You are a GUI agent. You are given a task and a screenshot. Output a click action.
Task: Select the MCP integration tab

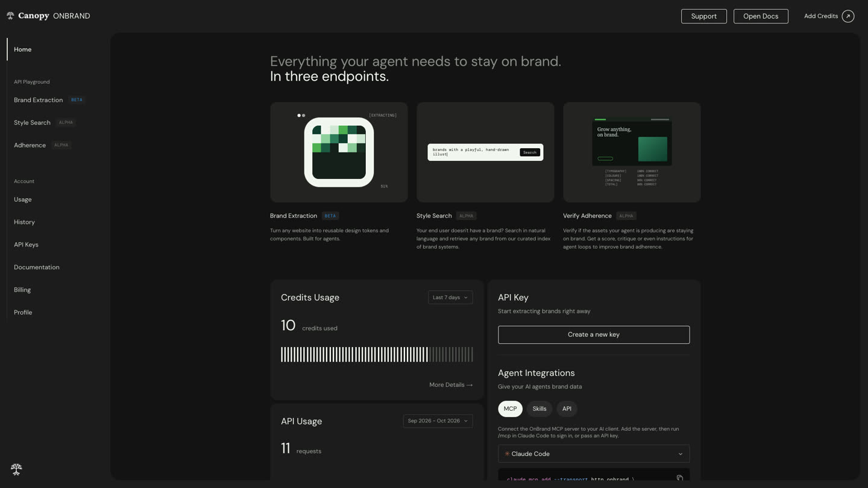(x=510, y=409)
